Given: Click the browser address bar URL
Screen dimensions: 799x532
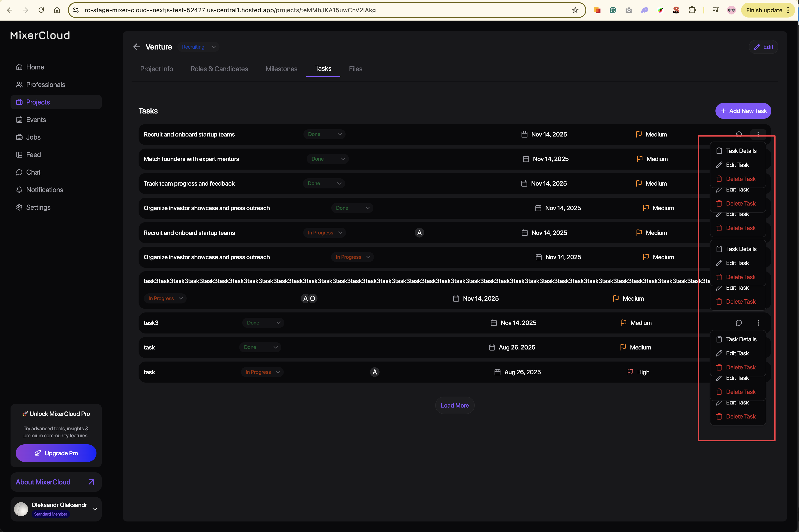Looking at the screenshot, I should [230, 10].
